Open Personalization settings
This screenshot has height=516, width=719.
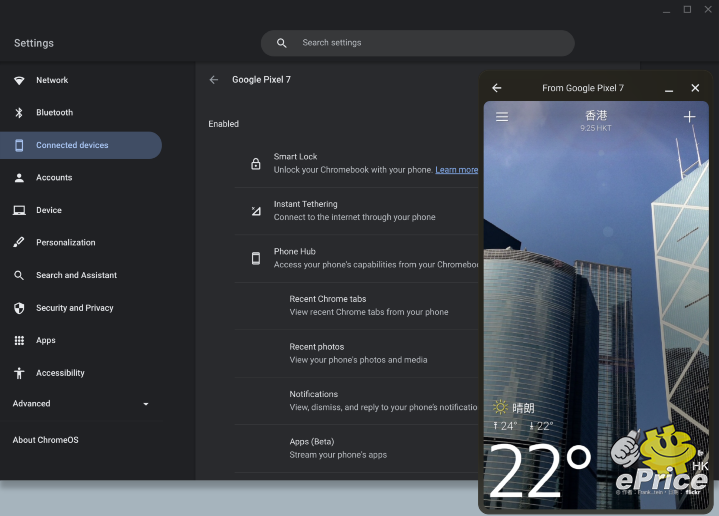point(81,243)
